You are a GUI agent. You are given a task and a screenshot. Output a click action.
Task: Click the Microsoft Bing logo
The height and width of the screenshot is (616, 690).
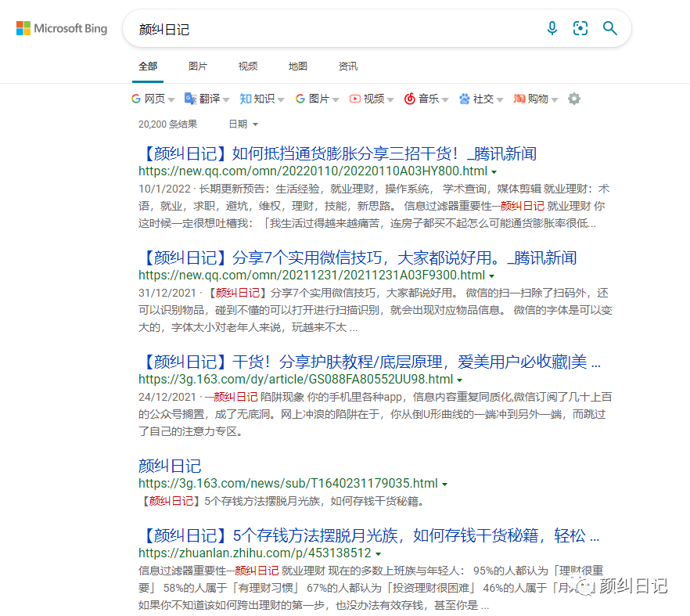pyautogui.click(x=62, y=28)
